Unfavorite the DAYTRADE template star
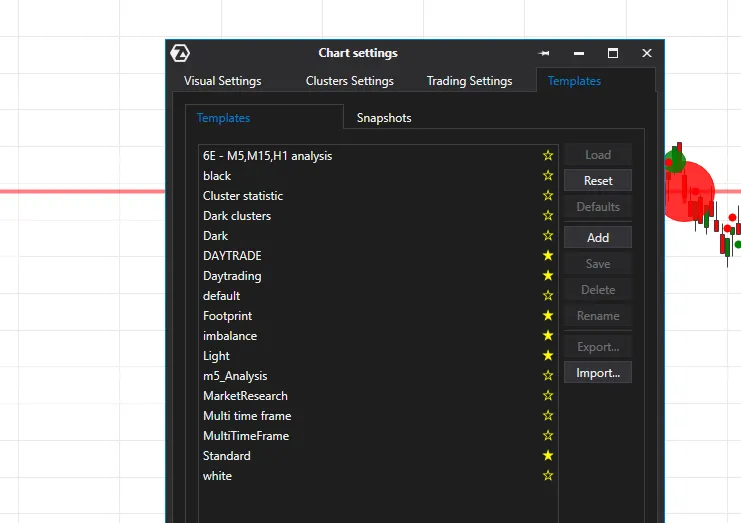 (548, 256)
